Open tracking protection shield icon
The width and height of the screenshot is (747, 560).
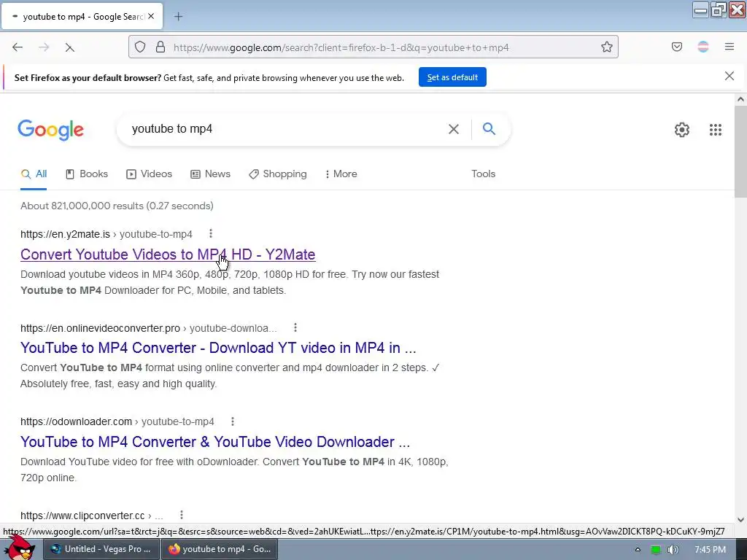tap(139, 47)
